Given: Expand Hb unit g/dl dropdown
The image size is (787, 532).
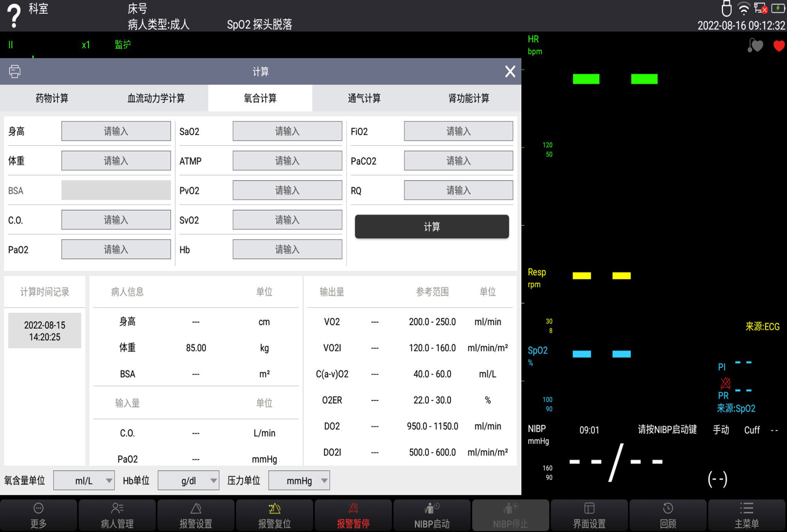Looking at the screenshot, I should coord(188,481).
